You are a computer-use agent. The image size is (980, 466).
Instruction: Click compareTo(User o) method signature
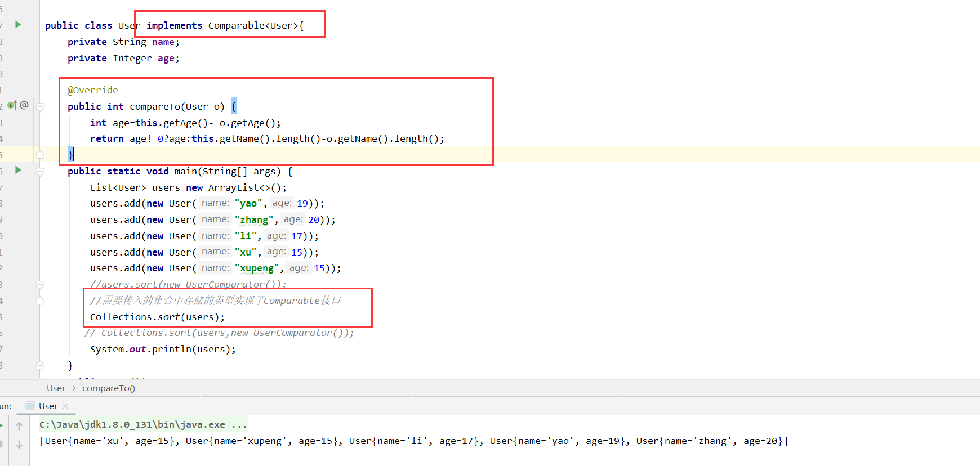tap(177, 106)
